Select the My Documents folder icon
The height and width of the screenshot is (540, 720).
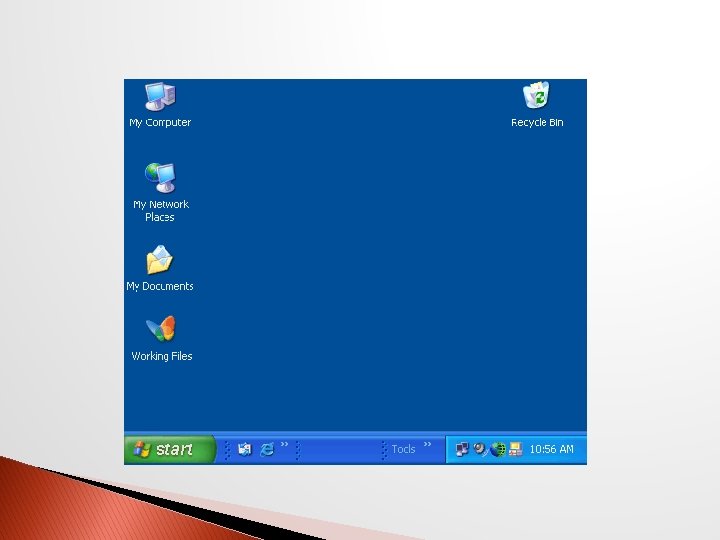pyautogui.click(x=159, y=260)
